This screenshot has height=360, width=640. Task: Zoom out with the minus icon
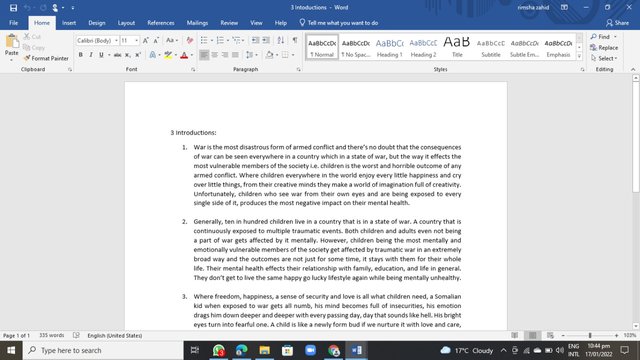563,335
